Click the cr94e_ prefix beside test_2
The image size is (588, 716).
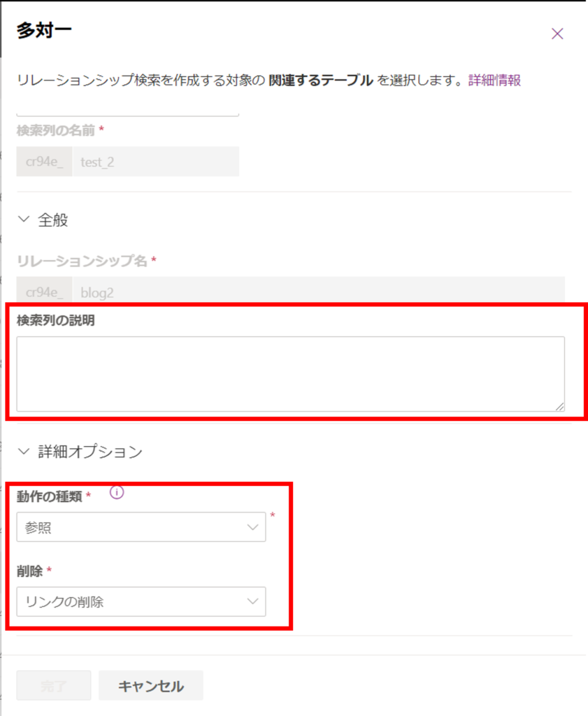pos(44,162)
